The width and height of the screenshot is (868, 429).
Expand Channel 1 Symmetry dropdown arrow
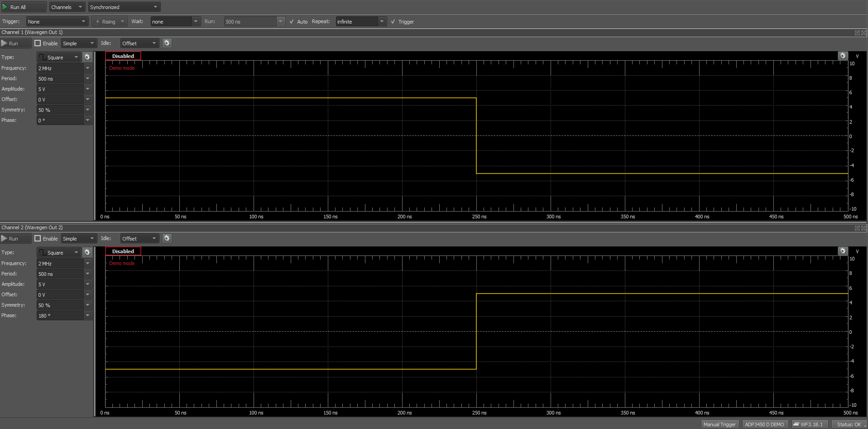(88, 110)
